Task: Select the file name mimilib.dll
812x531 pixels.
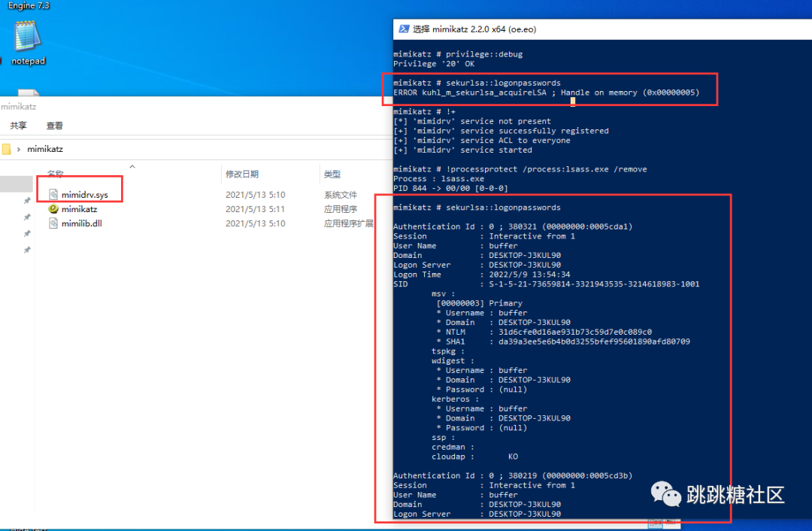Action: coord(82,223)
